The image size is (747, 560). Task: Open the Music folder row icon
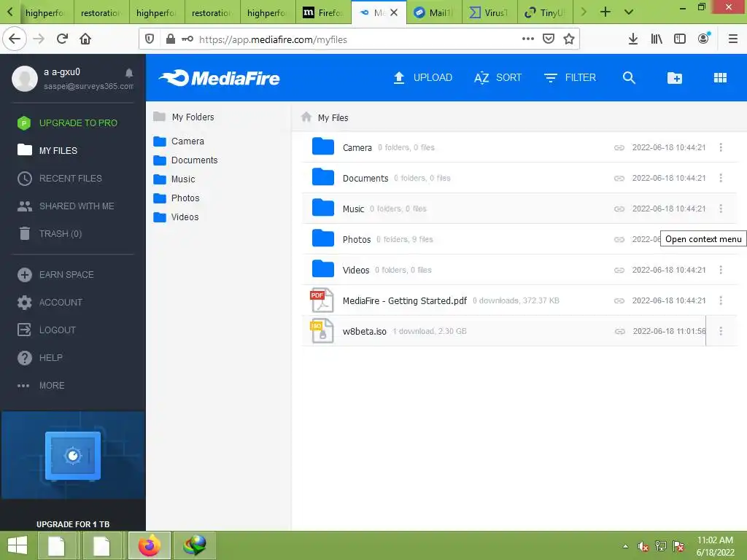(323, 208)
